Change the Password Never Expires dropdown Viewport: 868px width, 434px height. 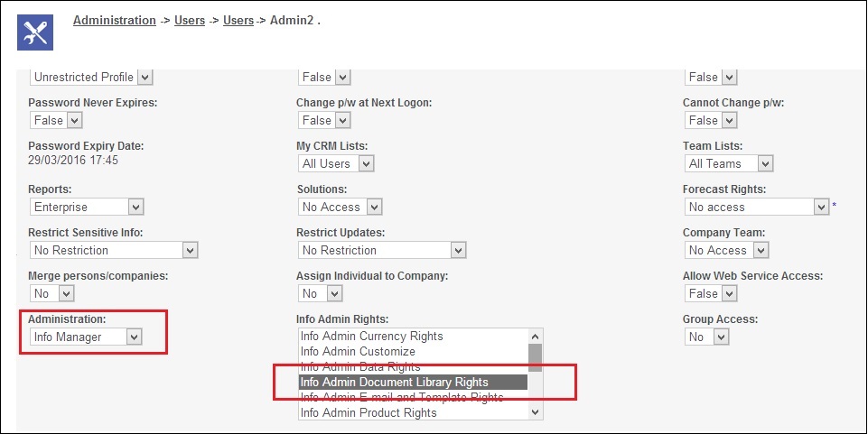(x=56, y=120)
